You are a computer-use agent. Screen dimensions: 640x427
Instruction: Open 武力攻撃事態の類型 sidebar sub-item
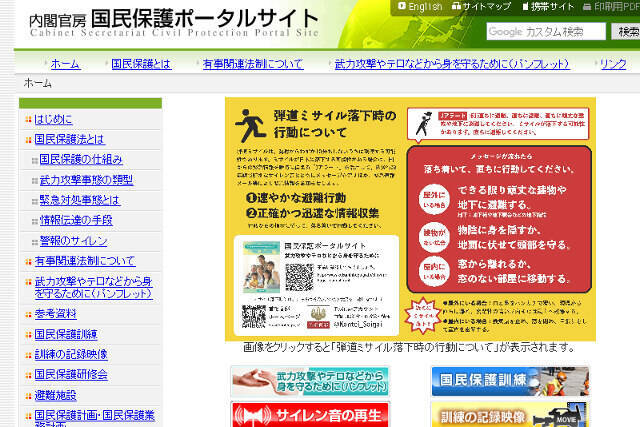click(x=85, y=180)
